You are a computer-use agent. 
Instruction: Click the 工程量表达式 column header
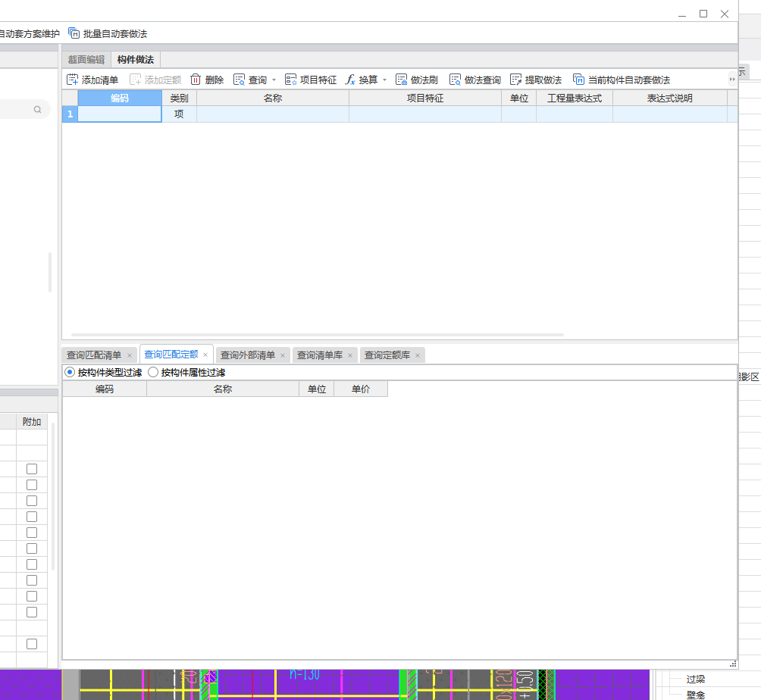(x=575, y=98)
